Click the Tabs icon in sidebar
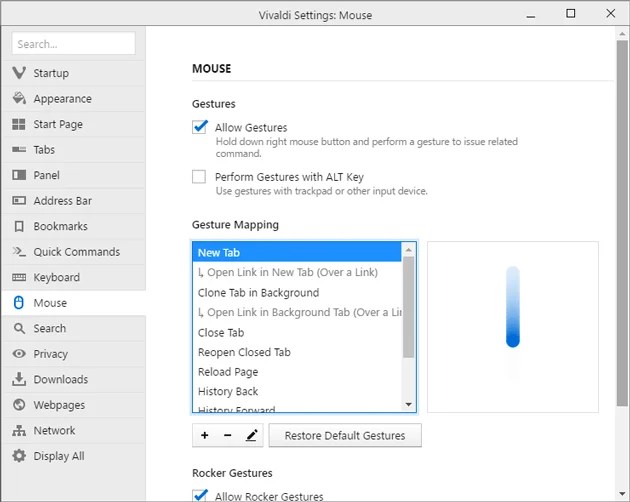 point(19,150)
